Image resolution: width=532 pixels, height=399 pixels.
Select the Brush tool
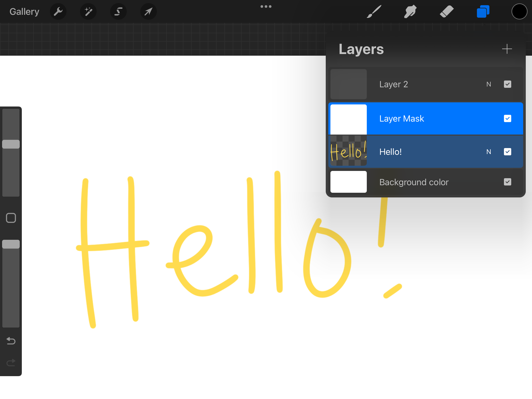tap(374, 12)
